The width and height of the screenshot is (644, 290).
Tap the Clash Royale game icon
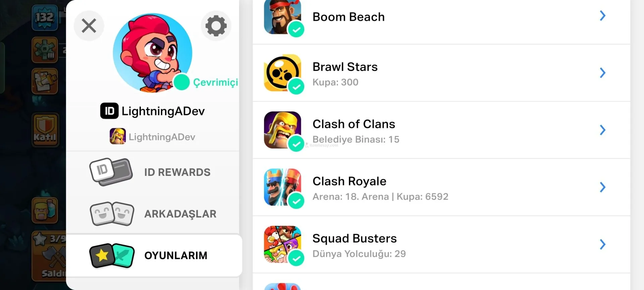pos(282,187)
